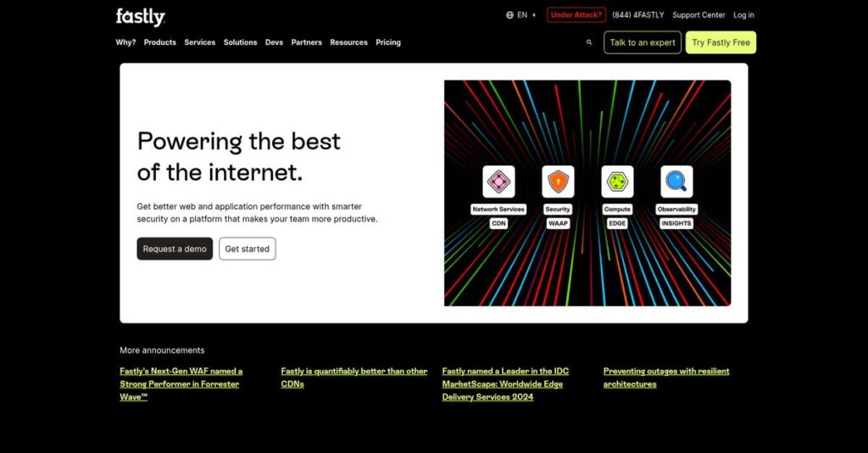Open the Products menu
The height and width of the screenshot is (453, 868).
(x=160, y=42)
